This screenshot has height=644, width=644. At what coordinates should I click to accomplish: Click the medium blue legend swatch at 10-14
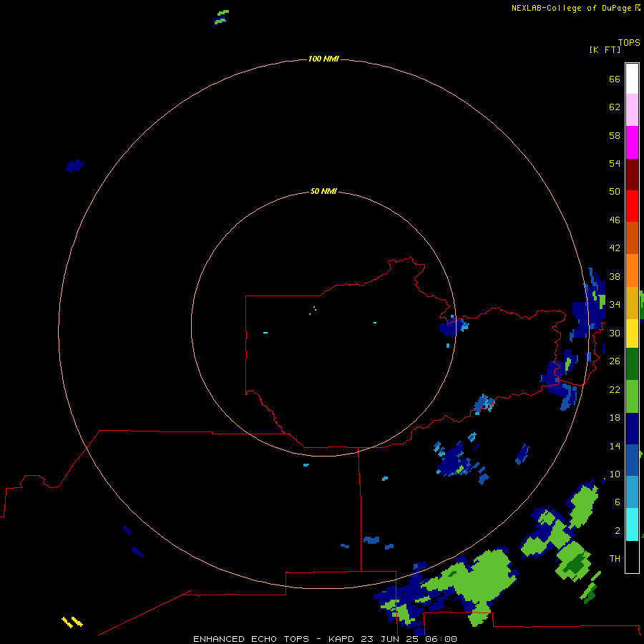tap(632, 459)
